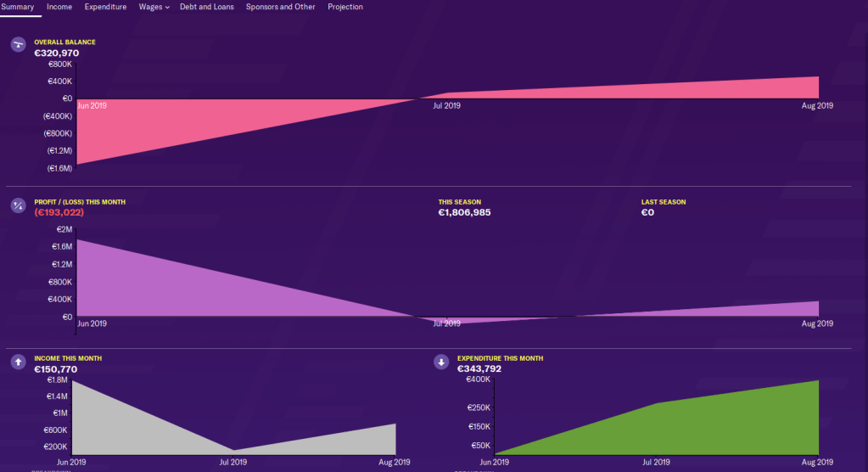View the Projection tab

point(345,7)
